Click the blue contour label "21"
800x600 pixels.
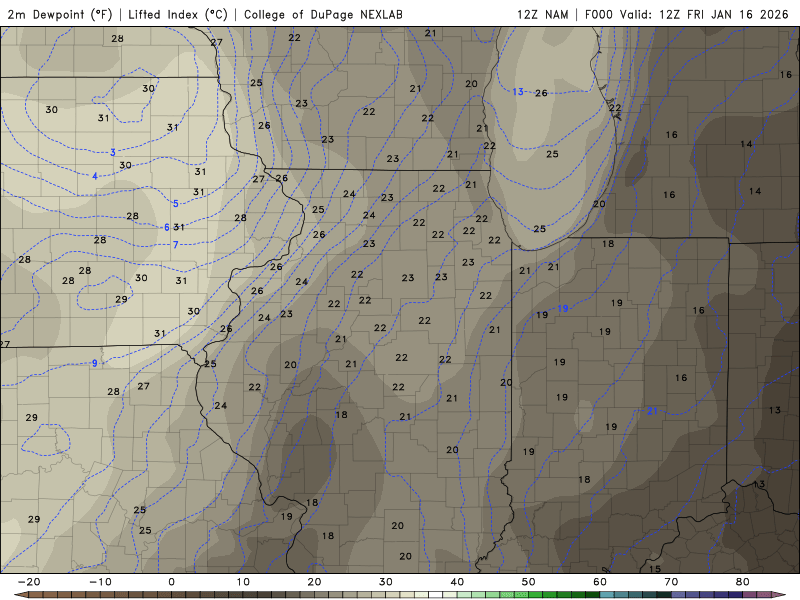pos(653,411)
